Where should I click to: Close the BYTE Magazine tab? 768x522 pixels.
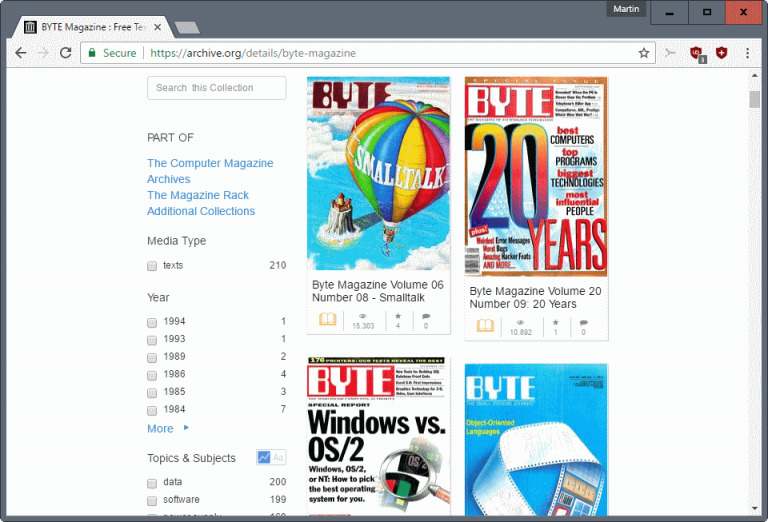coord(157,27)
